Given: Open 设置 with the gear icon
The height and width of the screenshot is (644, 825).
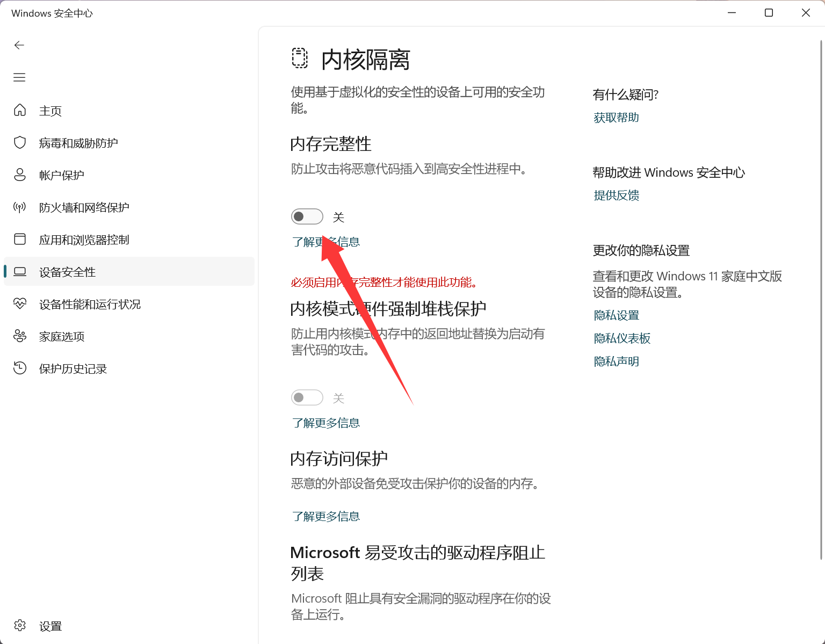Looking at the screenshot, I should click(20, 626).
